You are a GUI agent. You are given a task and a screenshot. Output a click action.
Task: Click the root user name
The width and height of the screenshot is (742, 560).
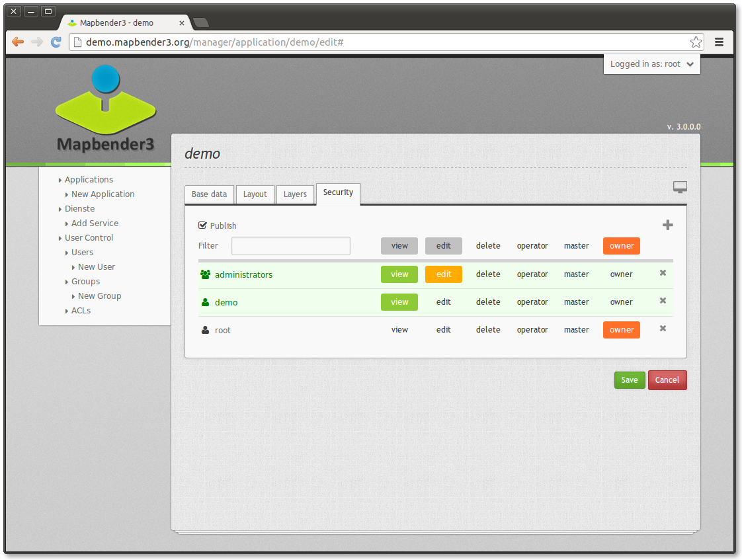point(222,331)
